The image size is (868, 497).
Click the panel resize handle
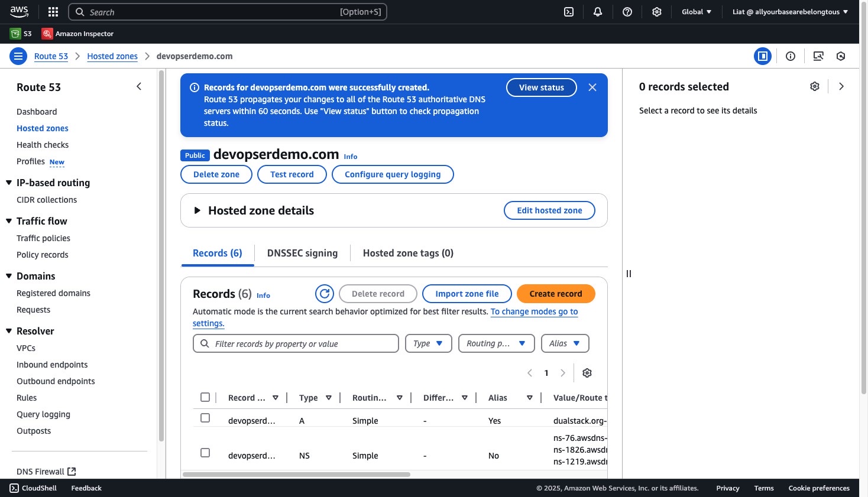tap(629, 274)
